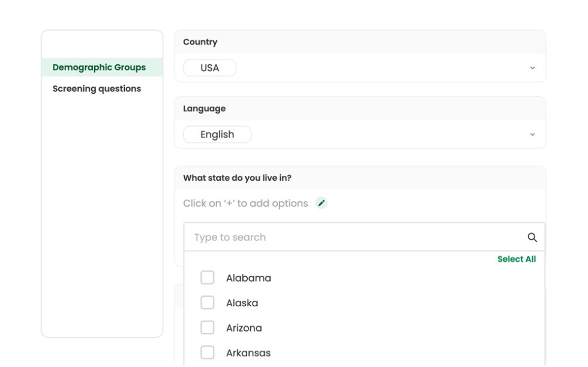
Task: Check the Arkansas checkbox
Action: [x=208, y=353]
